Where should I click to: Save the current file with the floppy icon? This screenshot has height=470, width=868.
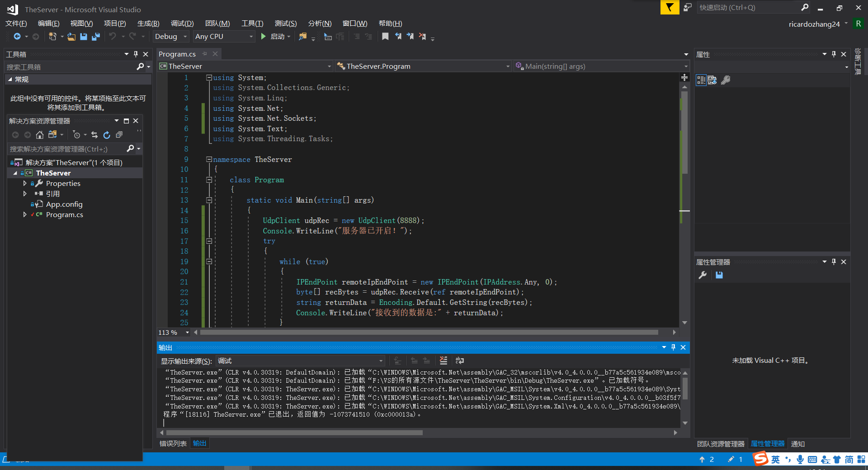coord(84,37)
